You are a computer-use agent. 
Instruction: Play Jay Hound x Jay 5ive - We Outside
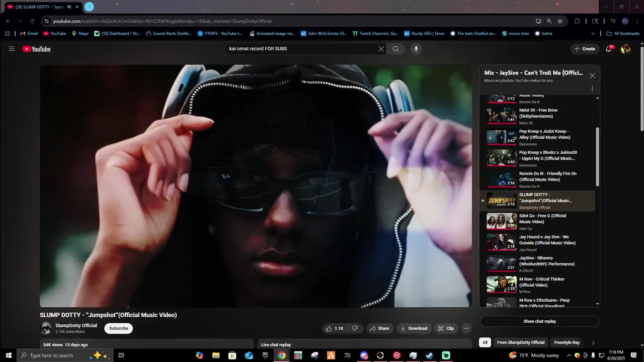click(x=538, y=242)
